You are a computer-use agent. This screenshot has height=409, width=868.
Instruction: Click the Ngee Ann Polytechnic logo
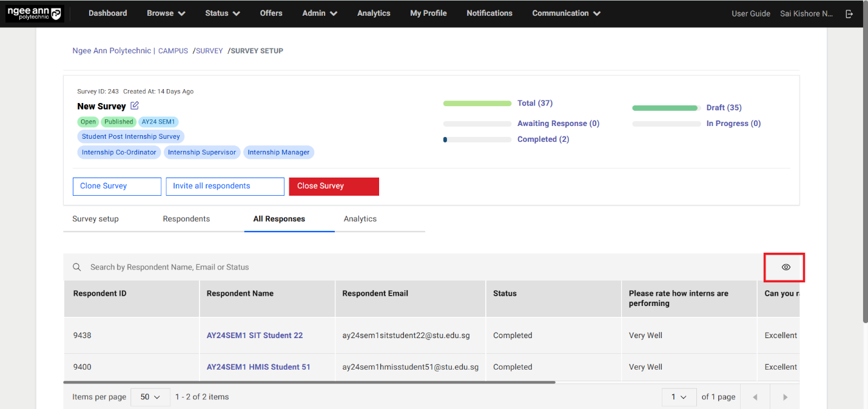(34, 13)
